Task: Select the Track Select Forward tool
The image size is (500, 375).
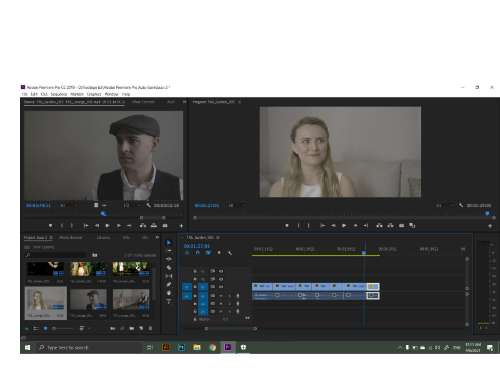Action: click(x=169, y=251)
